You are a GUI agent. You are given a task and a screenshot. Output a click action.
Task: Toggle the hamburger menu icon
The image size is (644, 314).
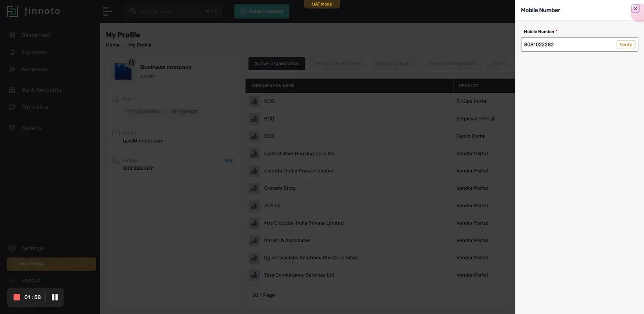[107, 11]
